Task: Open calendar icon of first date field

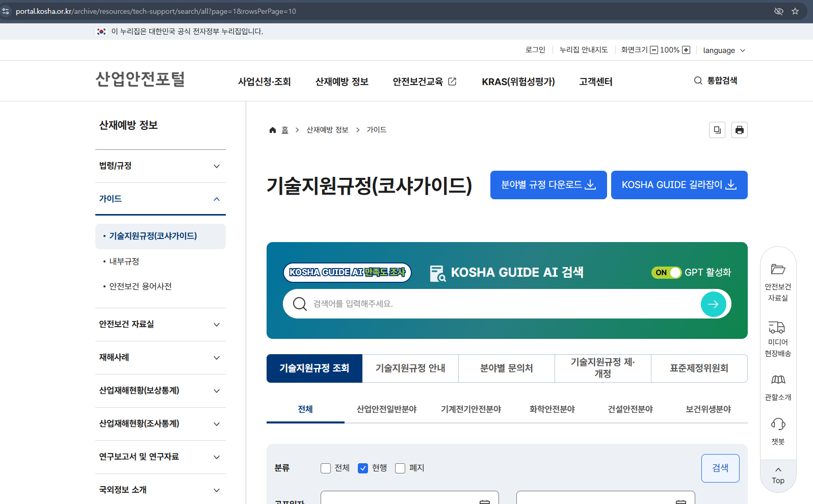Action: (485, 502)
